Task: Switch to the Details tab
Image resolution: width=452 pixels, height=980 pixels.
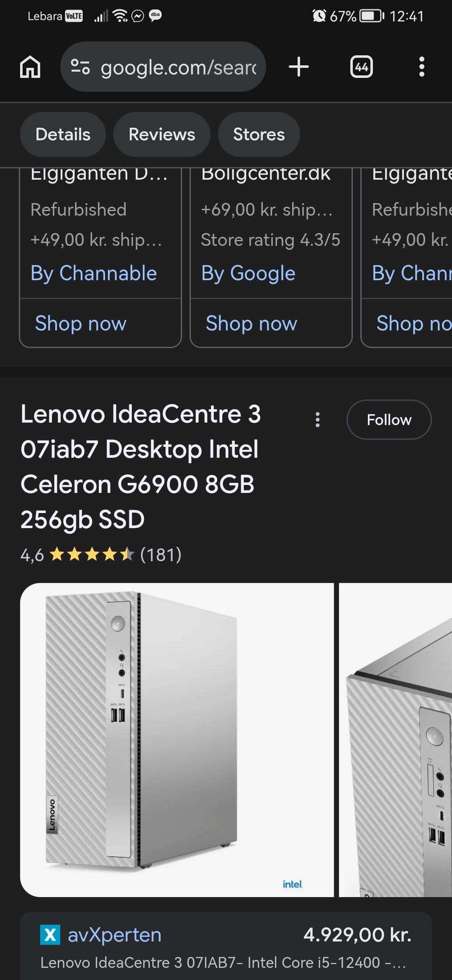Action: pos(63,134)
